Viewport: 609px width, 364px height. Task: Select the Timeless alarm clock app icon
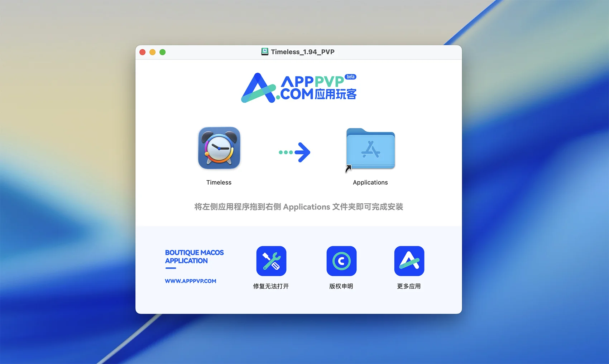tap(219, 148)
